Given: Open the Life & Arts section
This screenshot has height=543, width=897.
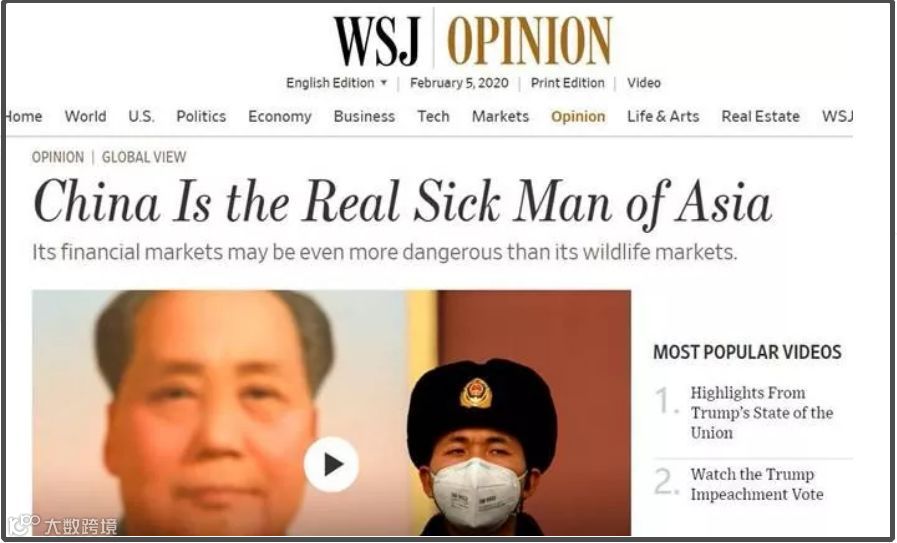Looking at the screenshot, I should click(663, 116).
